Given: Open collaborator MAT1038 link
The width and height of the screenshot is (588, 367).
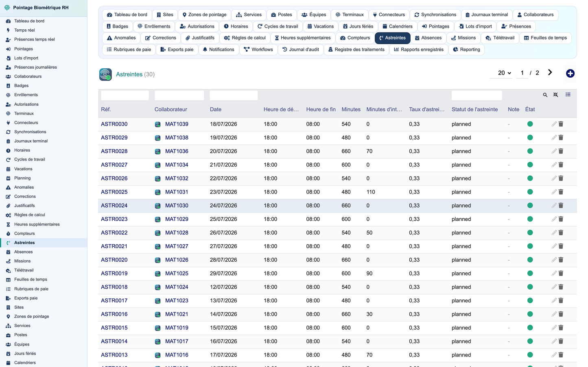Looking at the screenshot, I should (177, 138).
